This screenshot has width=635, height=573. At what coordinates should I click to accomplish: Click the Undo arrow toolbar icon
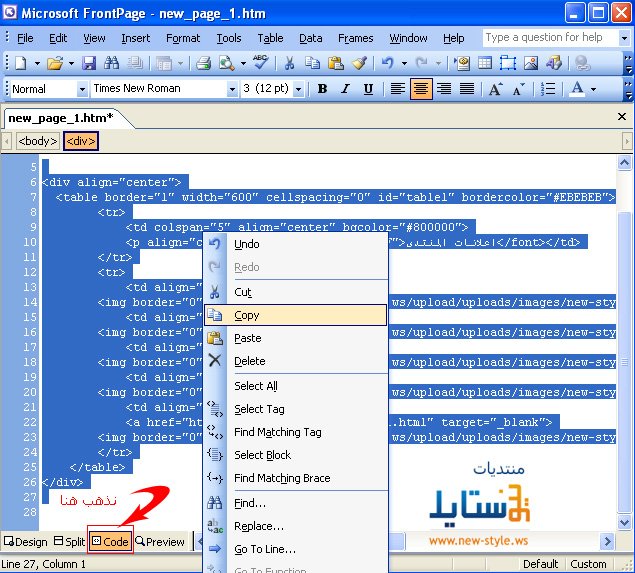pos(388,63)
